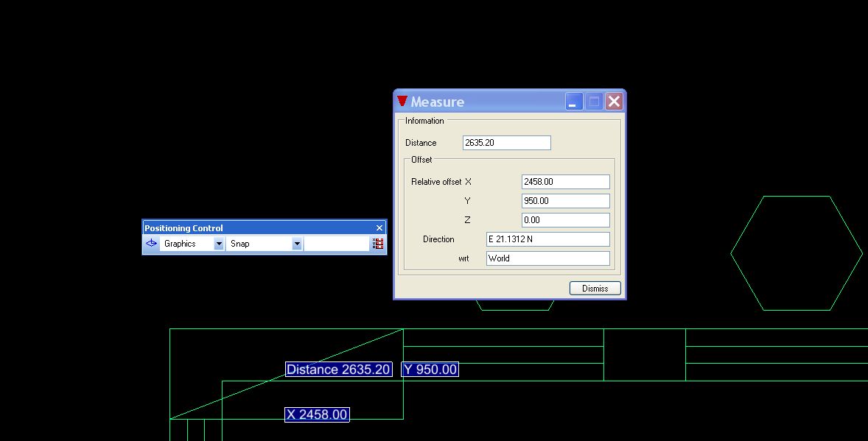This screenshot has height=441, width=868.
Task: Click the empty field in Positioning Control
Action: click(336, 244)
